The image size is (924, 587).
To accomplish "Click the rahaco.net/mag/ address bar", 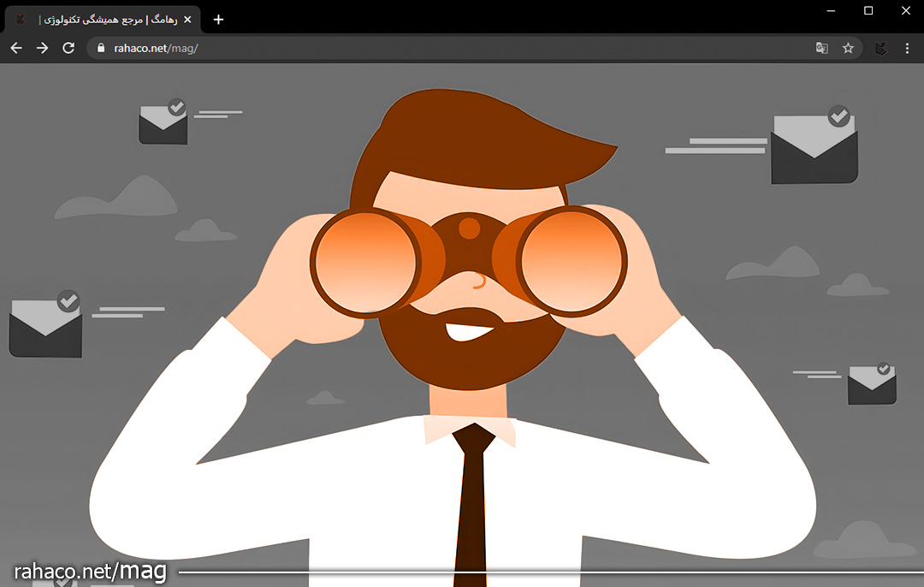I will (428, 48).
